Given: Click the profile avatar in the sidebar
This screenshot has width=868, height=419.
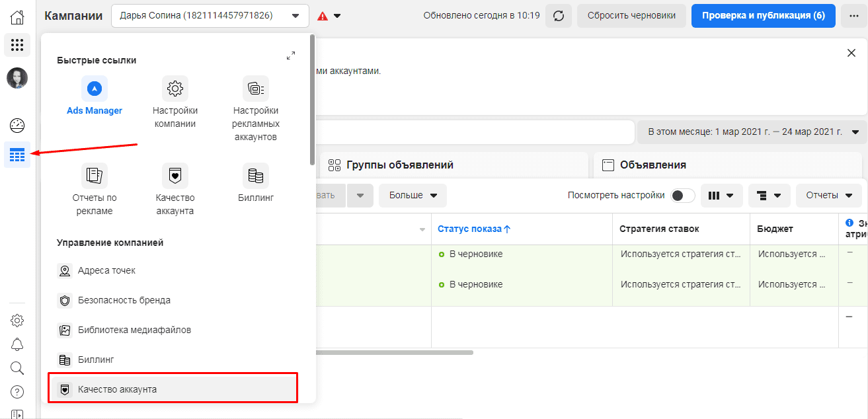Looking at the screenshot, I should click(x=17, y=77).
